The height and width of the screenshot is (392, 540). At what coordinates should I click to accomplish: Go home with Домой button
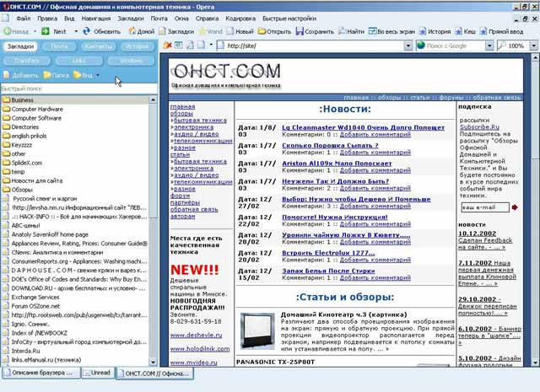pyautogui.click(x=142, y=31)
